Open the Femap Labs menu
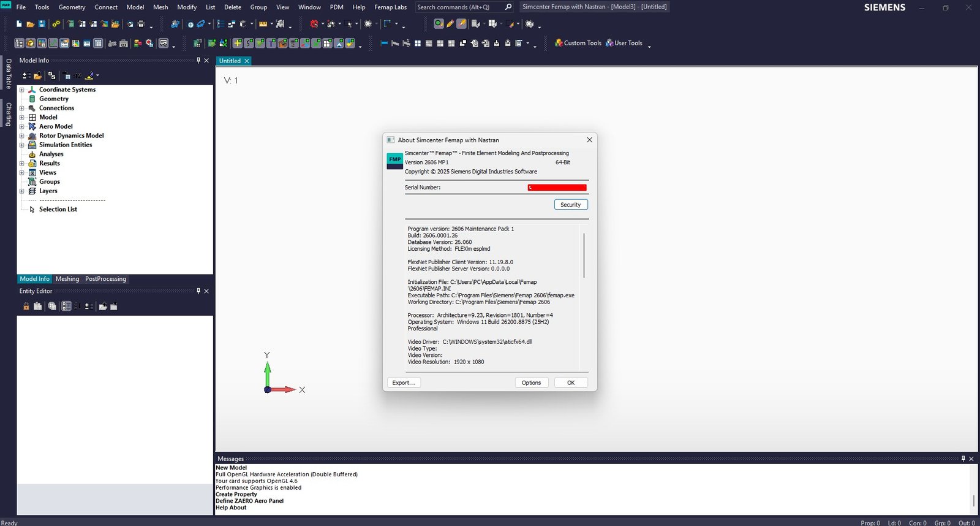The width and height of the screenshot is (980, 526). [x=391, y=7]
